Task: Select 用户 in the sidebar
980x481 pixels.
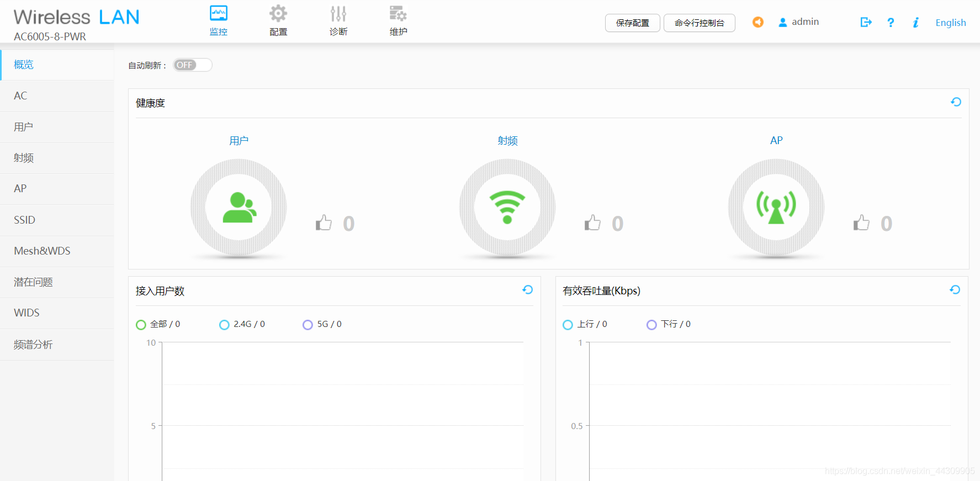Action: (57, 127)
